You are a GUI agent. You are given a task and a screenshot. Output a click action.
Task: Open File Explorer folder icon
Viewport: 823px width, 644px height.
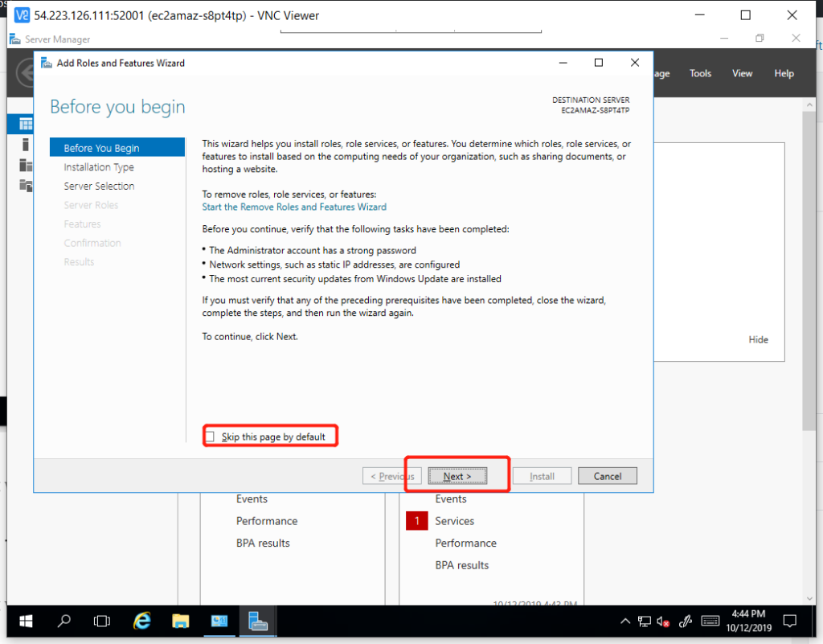pos(181,621)
